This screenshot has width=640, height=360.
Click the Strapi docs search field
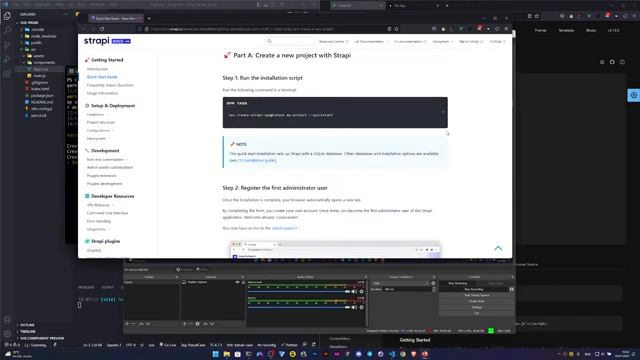[x=291, y=41]
